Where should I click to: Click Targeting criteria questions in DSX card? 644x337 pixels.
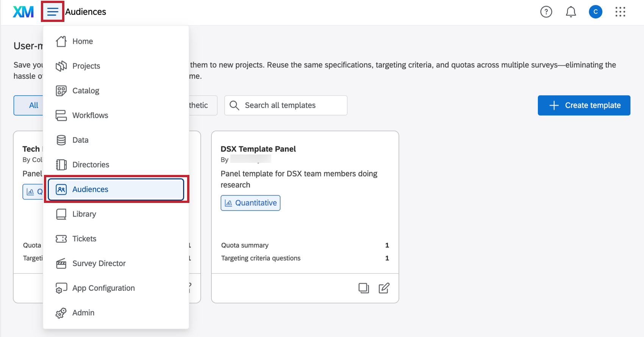[x=305, y=258]
